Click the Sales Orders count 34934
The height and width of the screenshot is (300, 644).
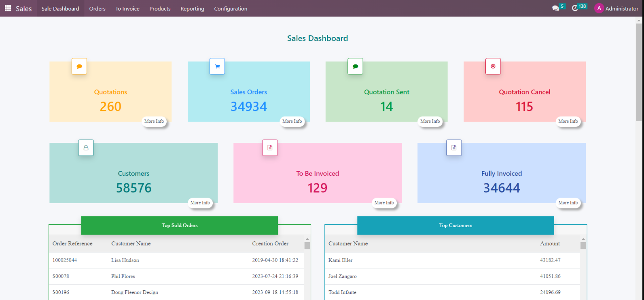click(x=249, y=106)
